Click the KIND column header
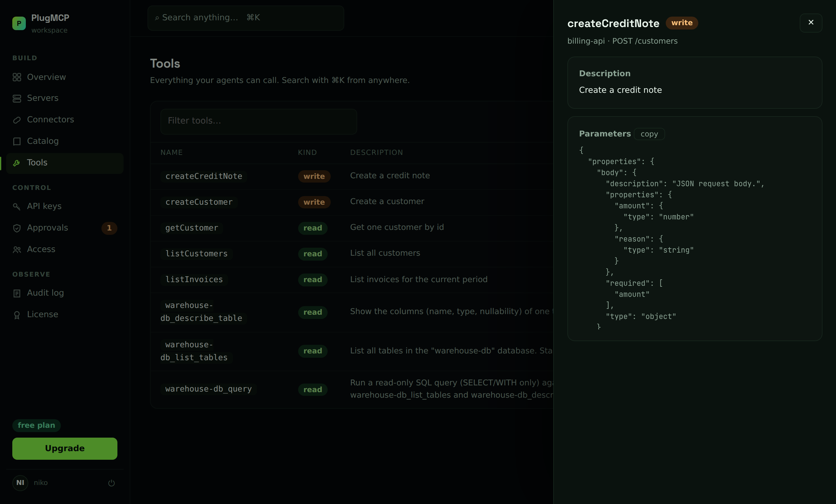This screenshot has height=504, width=836. point(307,153)
